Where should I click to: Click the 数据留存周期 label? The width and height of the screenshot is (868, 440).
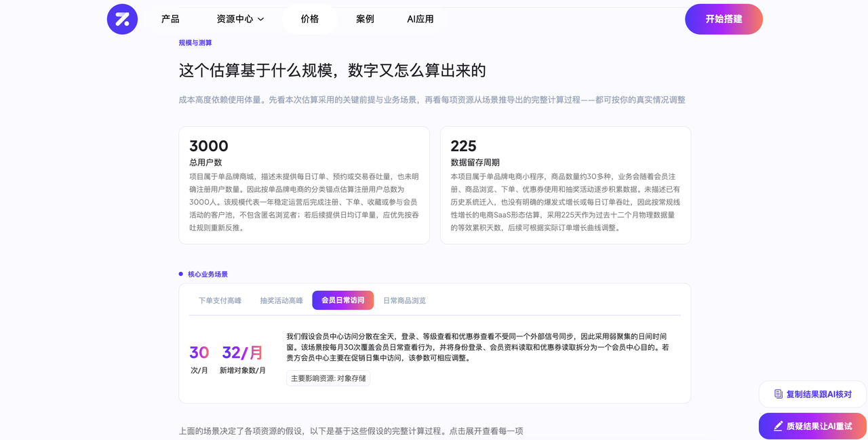(475, 163)
